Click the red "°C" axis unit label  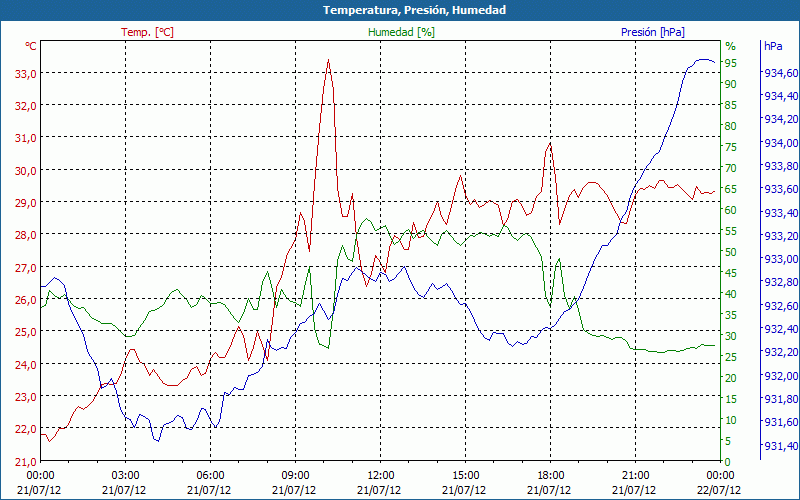[x=31, y=46]
